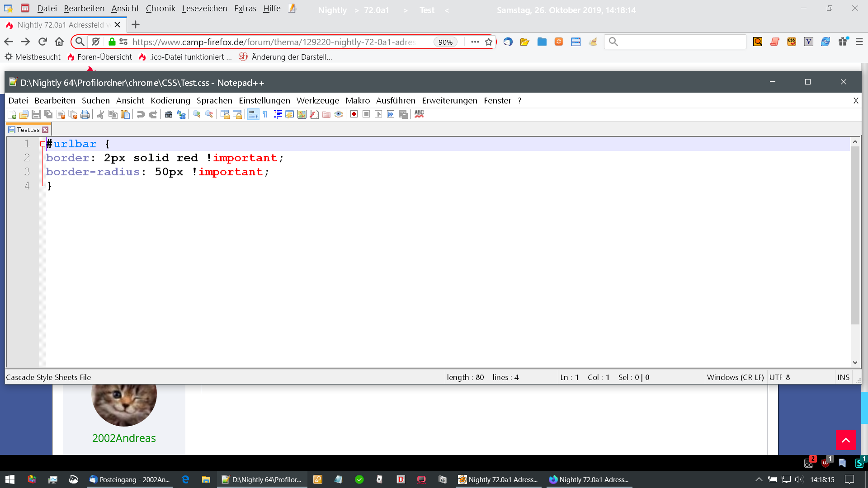Screen dimensions: 868x488
Task: Collapse the #urlbar code fold marker
Action: pos(42,144)
